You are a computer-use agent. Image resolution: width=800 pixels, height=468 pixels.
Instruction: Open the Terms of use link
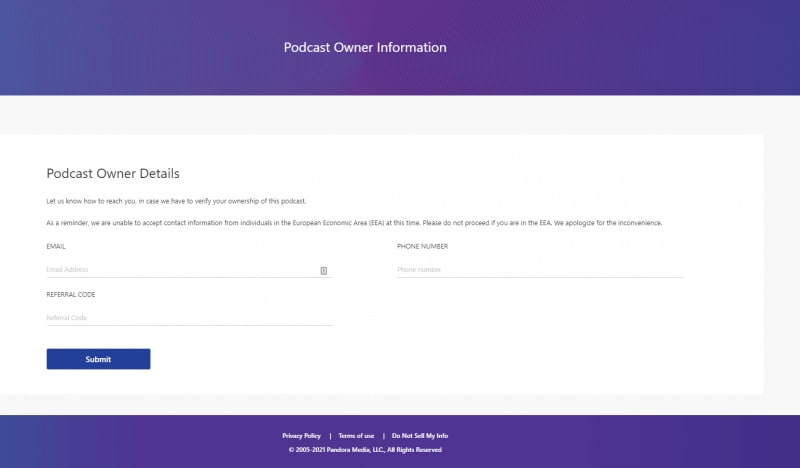click(356, 436)
